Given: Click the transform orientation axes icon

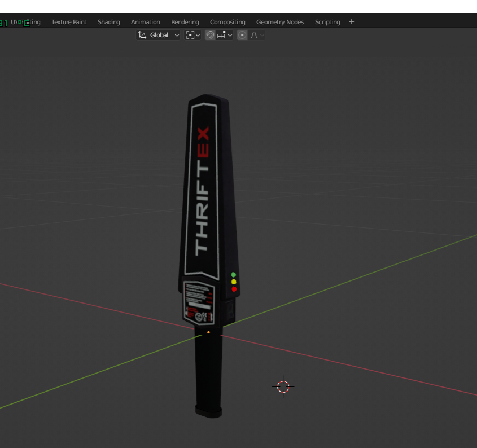Looking at the screenshot, I should [x=142, y=35].
